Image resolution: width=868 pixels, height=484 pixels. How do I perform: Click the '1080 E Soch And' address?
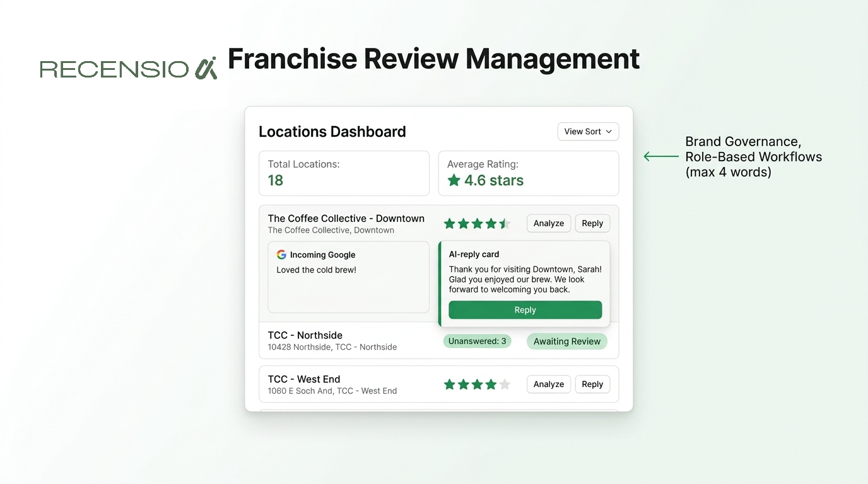pyautogui.click(x=332, y=391)
